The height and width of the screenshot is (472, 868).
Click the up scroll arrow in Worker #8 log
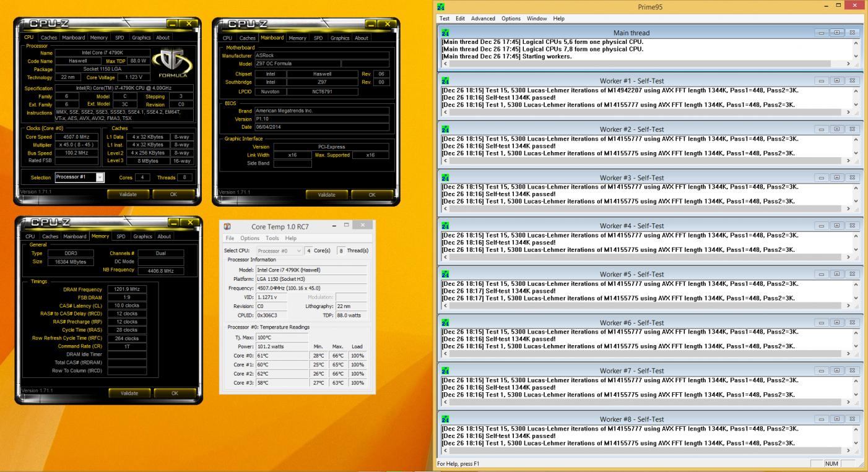(856, 429)
